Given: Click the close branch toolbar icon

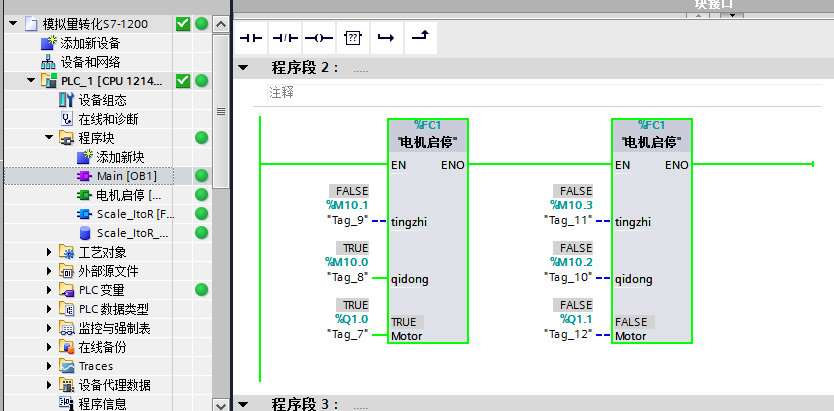Looking at the screenshot, I should (419, 38).
